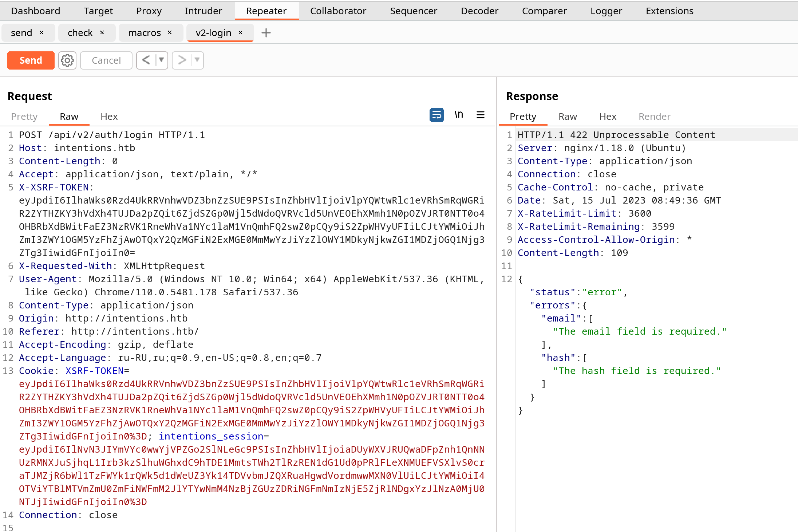Viewport: 798px width, 532px height.
Task: Close the macros tab
Action: click(x=170, y=32)
